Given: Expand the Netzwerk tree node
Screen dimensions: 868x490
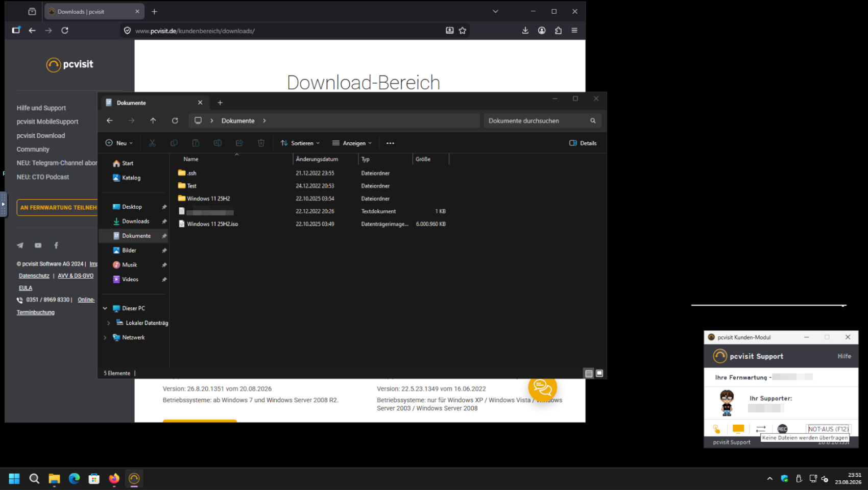Looking at the screenshot, I should (105, 337).
